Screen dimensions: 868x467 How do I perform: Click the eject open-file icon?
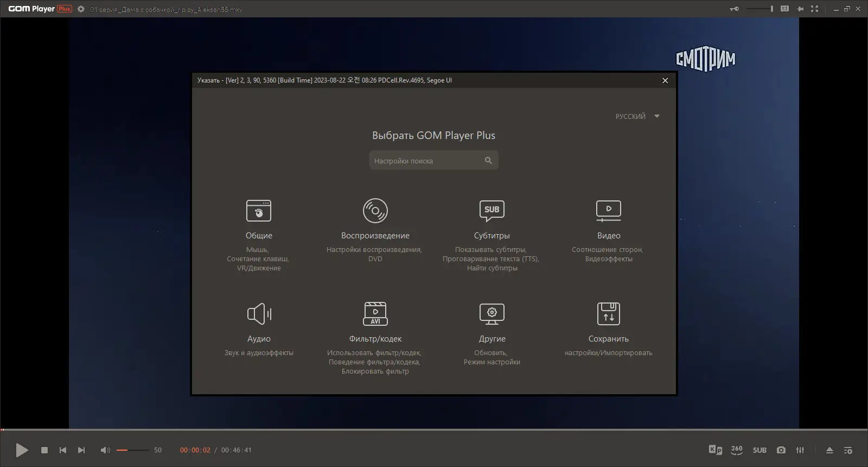pos(829,450)
